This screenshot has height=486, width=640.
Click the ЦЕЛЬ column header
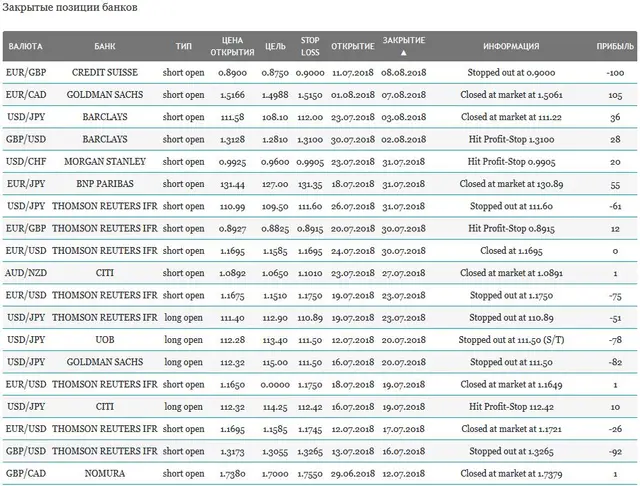[x=275, y=46]
